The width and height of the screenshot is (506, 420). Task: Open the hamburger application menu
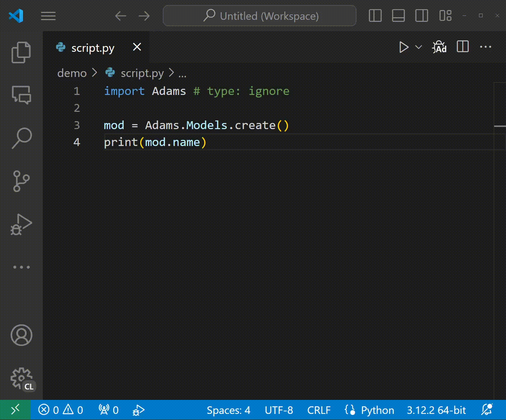click(x=48, y=16)
